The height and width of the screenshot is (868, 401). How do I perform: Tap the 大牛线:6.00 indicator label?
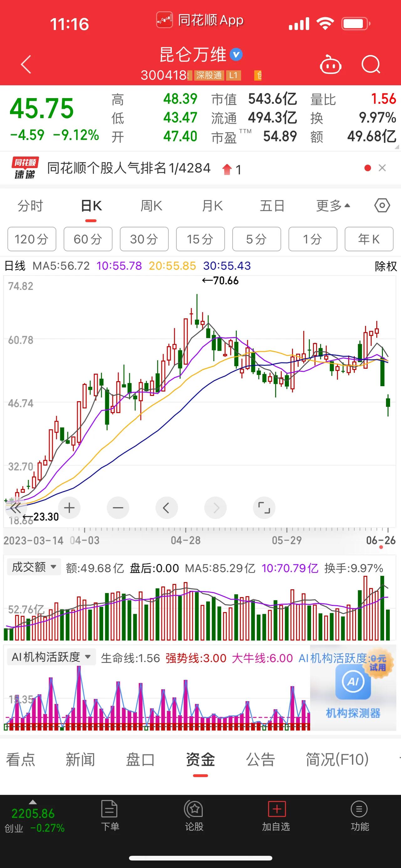tap(262, 658)
